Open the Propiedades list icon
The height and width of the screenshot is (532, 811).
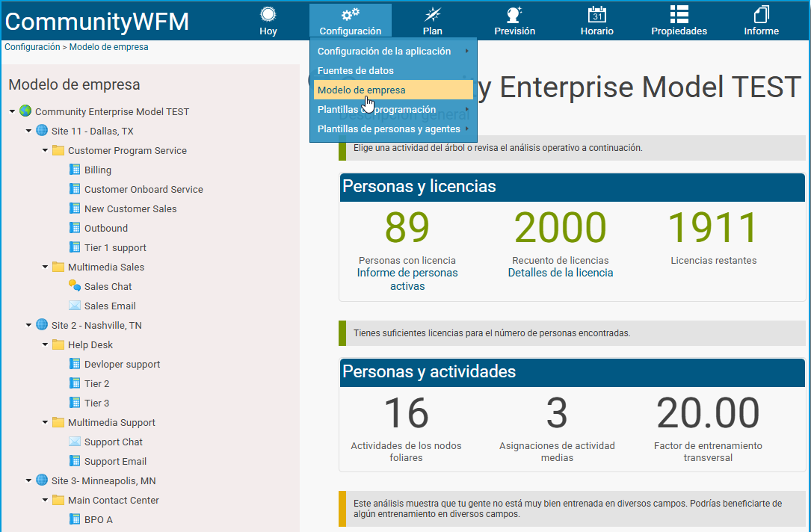[x=679, y=14]
